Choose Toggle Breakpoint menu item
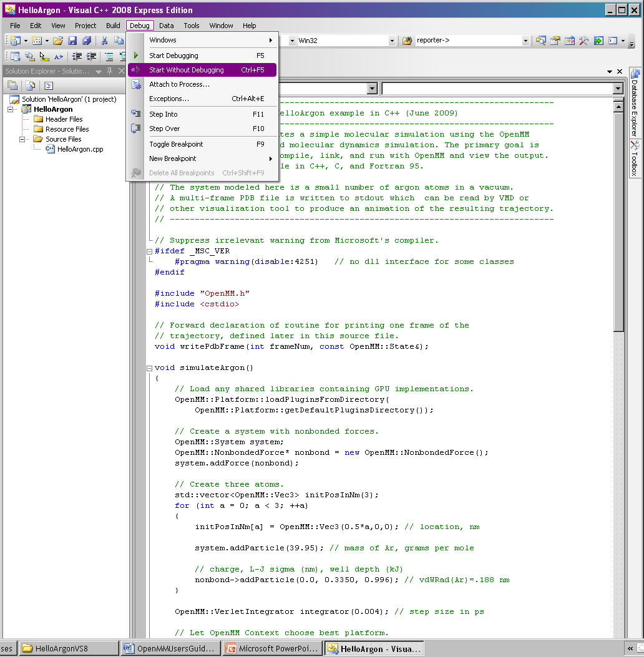644x657 pixels. click(202, 144)
